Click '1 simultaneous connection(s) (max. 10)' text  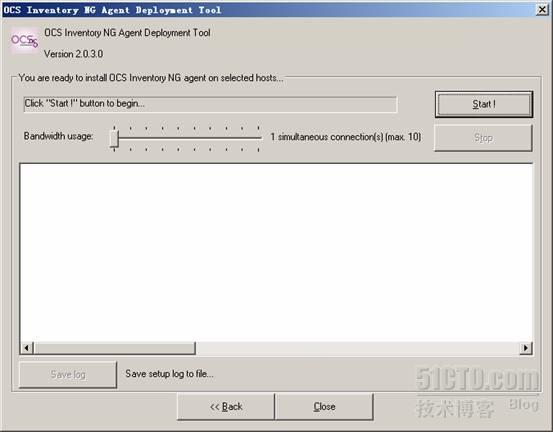(x=346, y=137)
